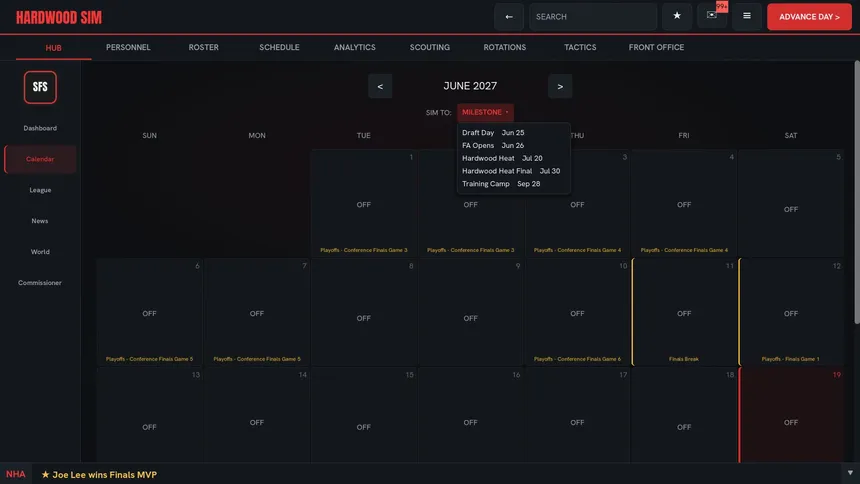Select June 13 calendar day
This screenshot has height=484, width=860.
(150, 415)
